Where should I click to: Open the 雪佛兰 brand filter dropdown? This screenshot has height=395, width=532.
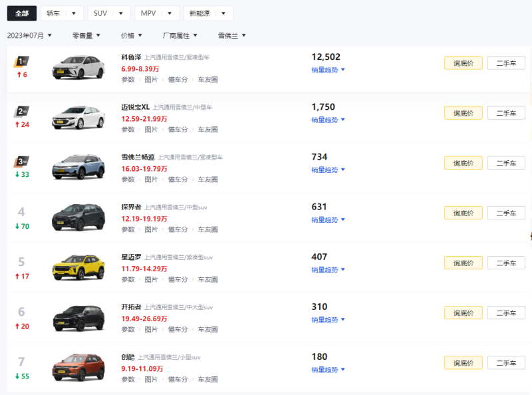231,35
